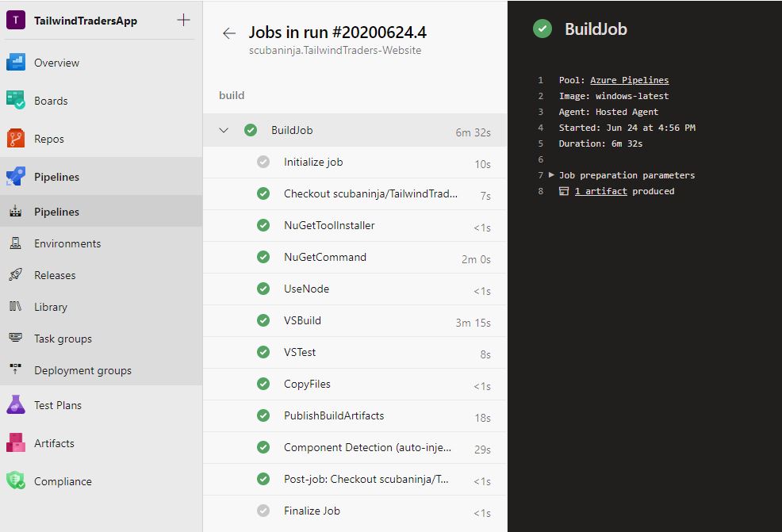Open the Azure Pipelines pool link

[629, 80]
